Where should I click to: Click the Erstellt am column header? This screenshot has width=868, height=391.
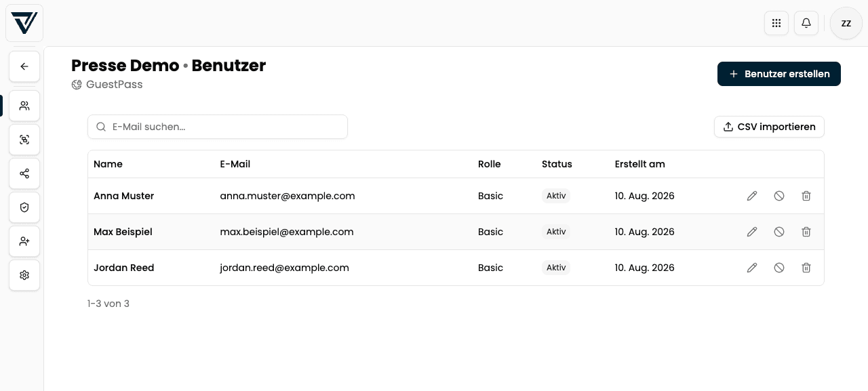pos(640,164)
